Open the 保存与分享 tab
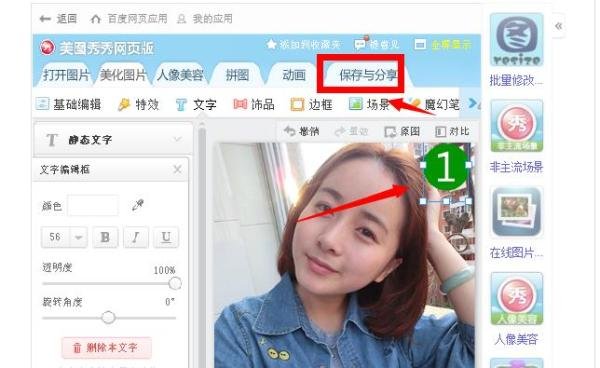Screen dimensions: 600x368 (x=368, y=75)
